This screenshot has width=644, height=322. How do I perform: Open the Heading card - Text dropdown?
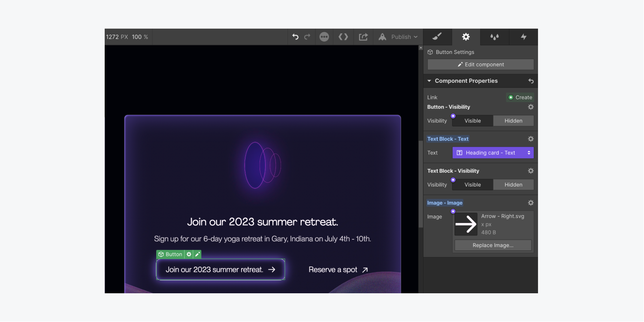point(493,153)
